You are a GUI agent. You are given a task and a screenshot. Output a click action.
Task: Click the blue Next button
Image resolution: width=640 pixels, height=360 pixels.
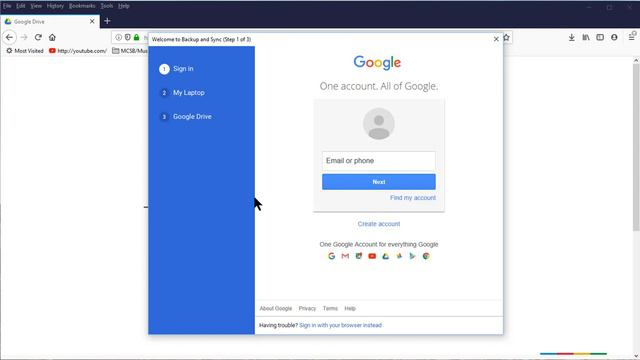379,182
